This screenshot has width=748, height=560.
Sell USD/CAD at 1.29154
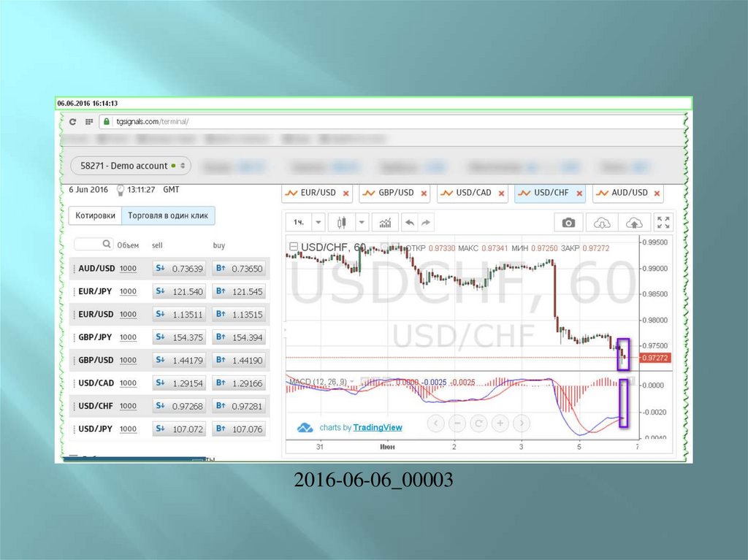tap(180, 383)
